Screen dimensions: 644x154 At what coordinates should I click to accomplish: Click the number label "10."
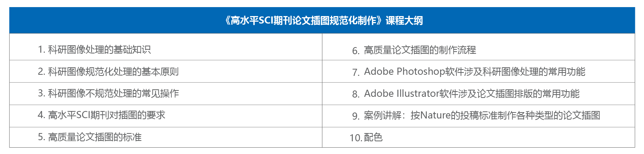coord(356,138)
